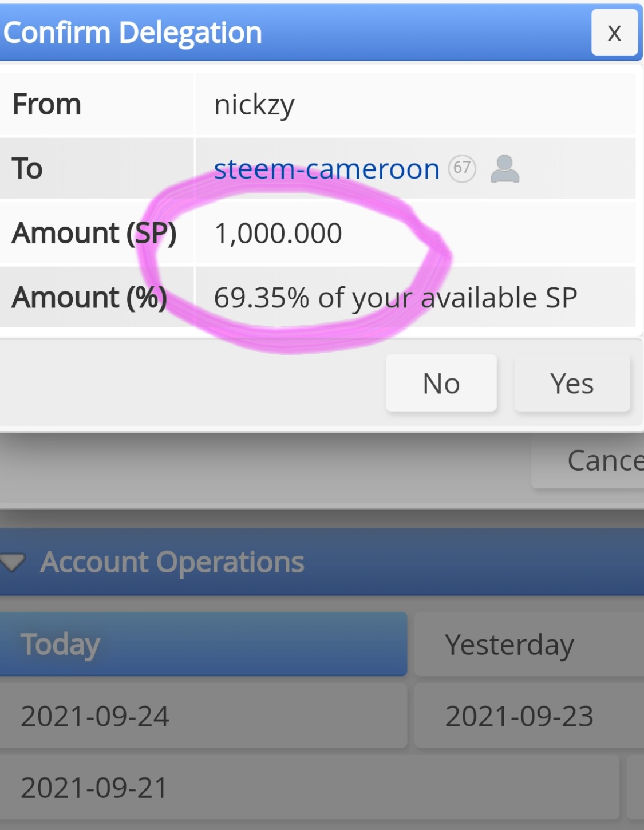
Task: Click the Amount (SP) row label
Action: [x=94, y=234]
